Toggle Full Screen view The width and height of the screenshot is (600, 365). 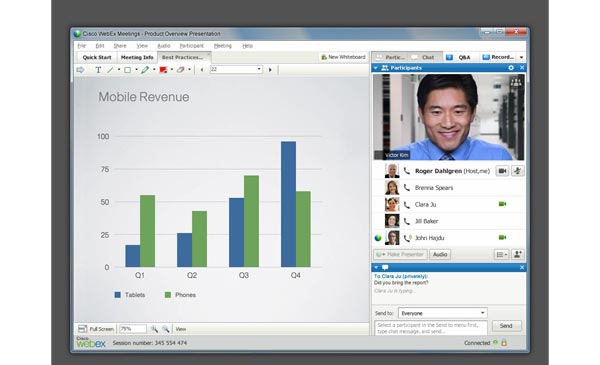[x=96, y=329]
